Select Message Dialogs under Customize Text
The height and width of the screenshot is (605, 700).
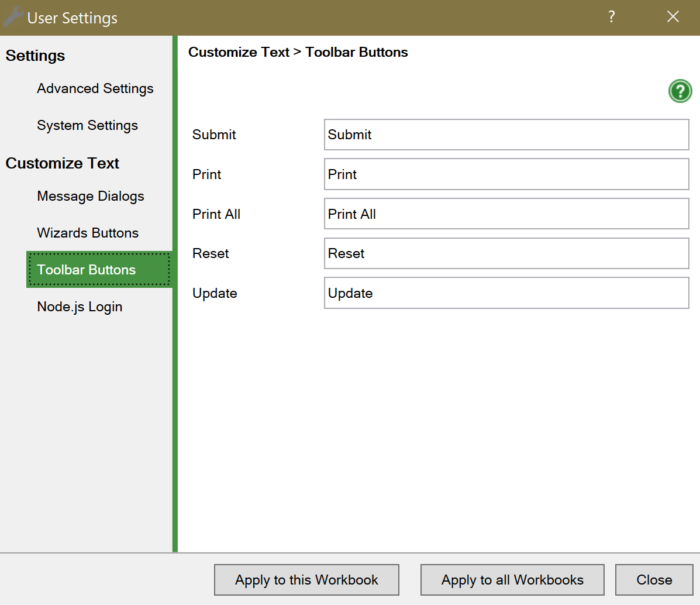pyautogui.click(x=90, y=197)
